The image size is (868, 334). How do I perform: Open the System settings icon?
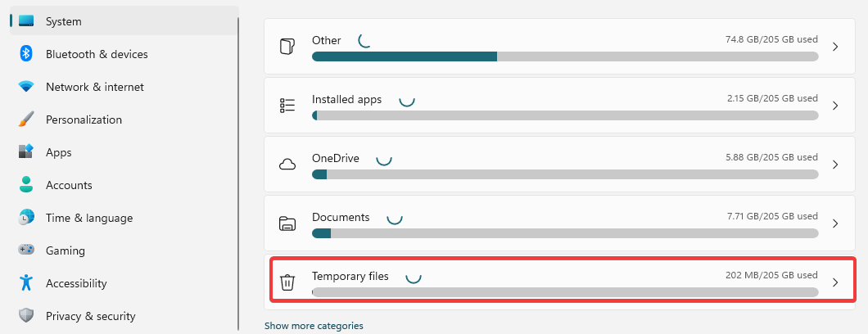tap(26, 21)
